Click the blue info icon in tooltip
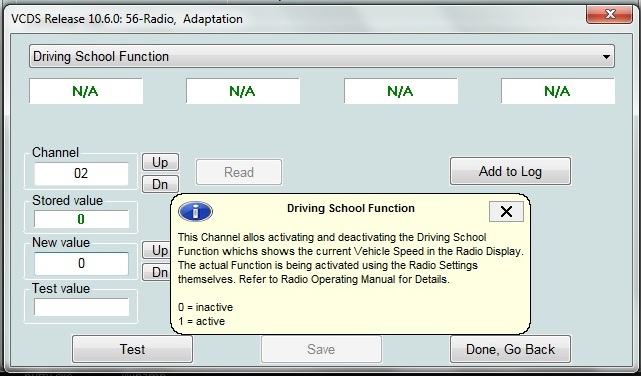Screen dimensions: 641x376 pyautogui.click(x=195, y=212)
